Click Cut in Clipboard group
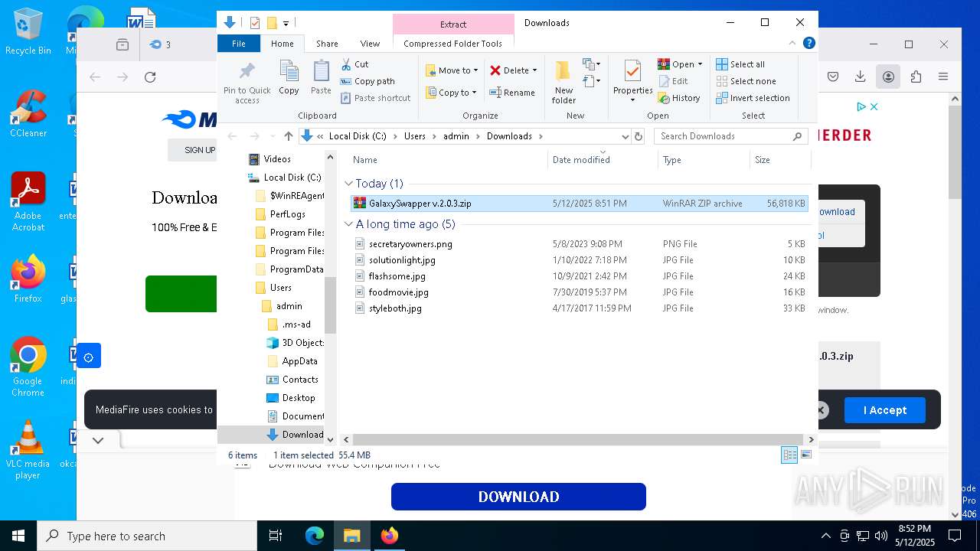980x551 pixels. coord(354,64)
